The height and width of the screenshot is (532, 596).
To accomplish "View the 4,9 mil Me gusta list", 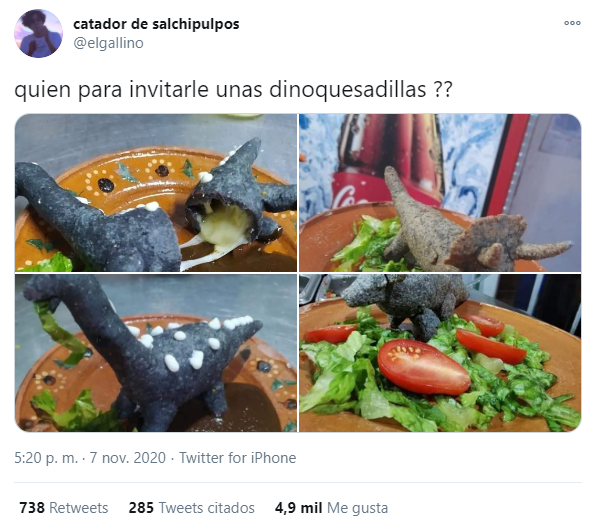I will [331, 508].
